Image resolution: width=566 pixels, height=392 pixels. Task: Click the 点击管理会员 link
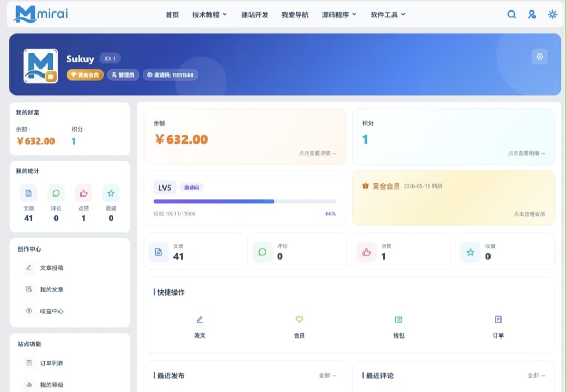tap(529, 214)
